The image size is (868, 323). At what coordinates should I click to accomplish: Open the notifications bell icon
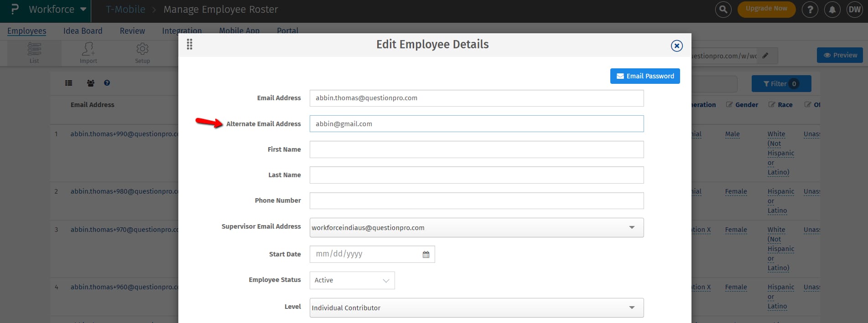832,10
